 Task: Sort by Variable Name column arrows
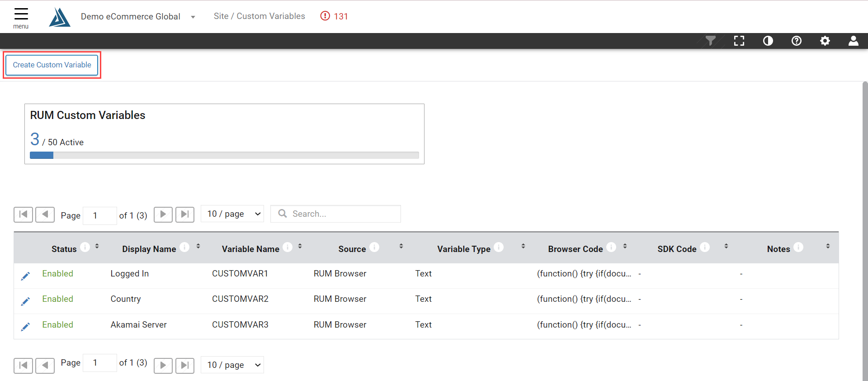[x=300, y=246]
